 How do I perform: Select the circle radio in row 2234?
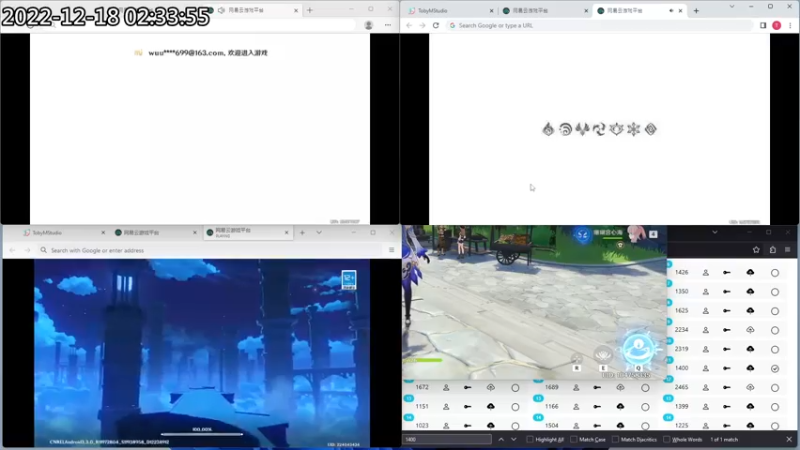click(x=774, y=330)
